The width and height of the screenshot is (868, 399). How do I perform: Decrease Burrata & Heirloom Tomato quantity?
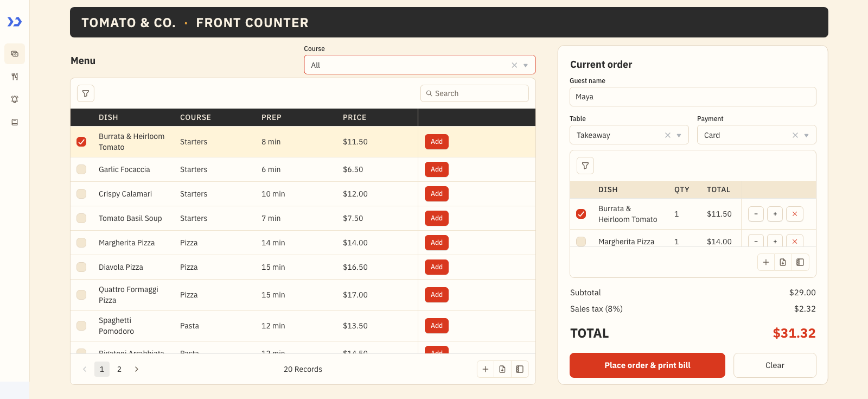point(756,214)
